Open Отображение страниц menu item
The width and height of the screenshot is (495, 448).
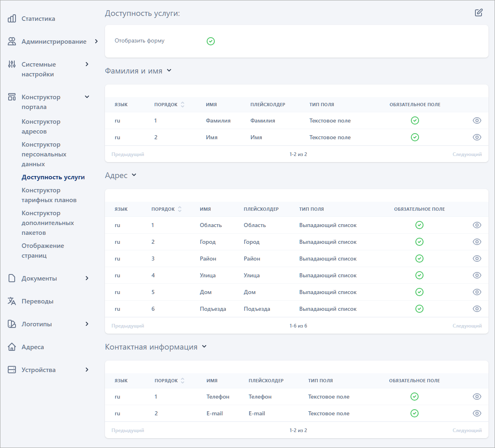(43, 250)
